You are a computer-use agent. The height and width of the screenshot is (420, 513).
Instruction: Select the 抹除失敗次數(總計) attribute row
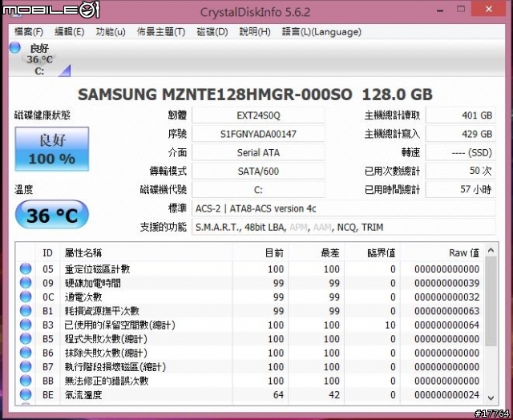[250, 353]
